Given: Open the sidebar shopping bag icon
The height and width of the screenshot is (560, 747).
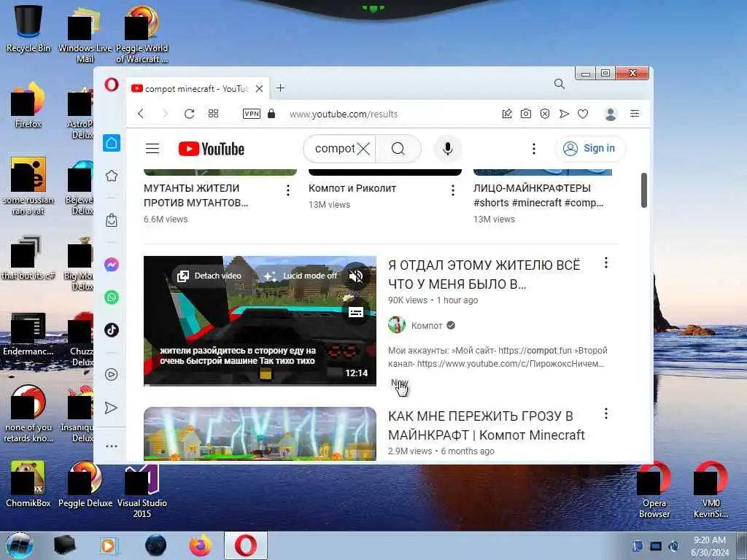Looking at the screenshot, I should 112,220.
